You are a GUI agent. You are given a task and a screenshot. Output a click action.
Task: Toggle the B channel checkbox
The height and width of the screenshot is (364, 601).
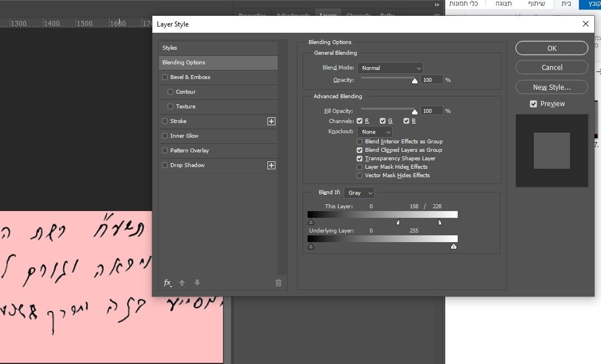(406, 121)
